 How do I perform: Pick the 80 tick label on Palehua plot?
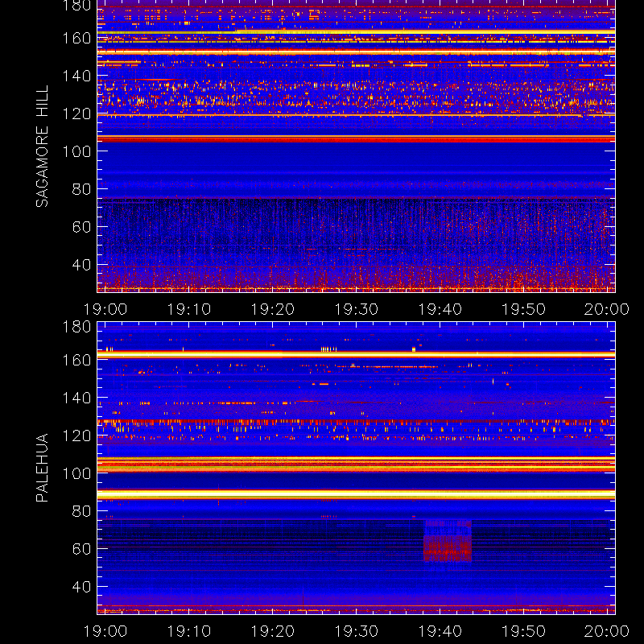point(81,511)
